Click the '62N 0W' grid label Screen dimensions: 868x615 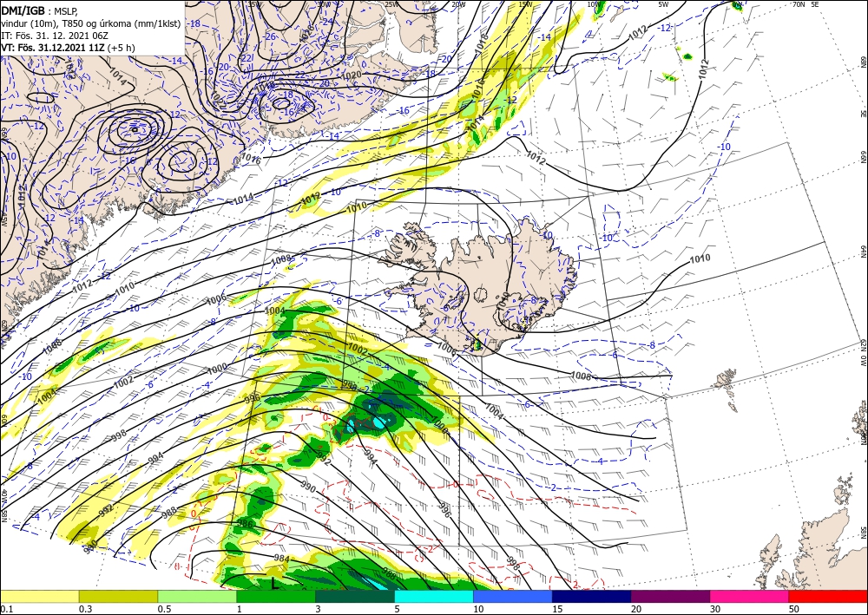pos(863,350)
